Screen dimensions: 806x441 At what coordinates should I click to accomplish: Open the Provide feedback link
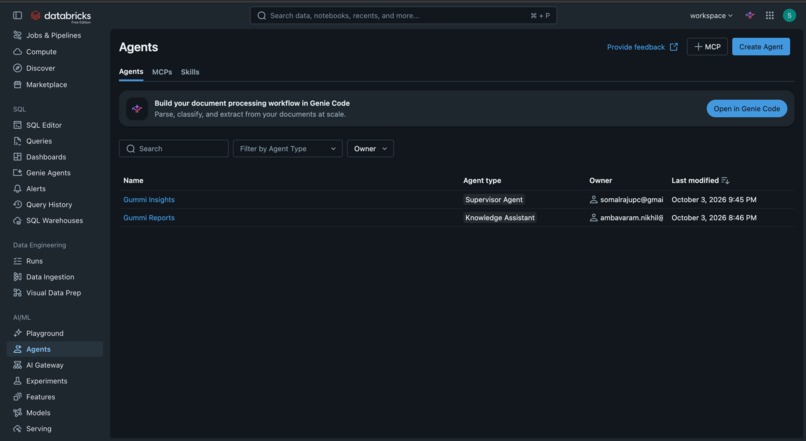[x=642, y=47]
